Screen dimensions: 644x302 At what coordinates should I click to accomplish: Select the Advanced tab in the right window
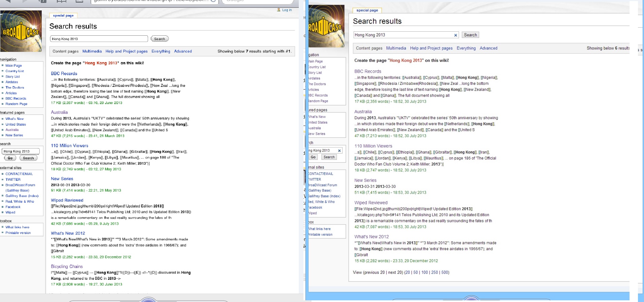488,48
